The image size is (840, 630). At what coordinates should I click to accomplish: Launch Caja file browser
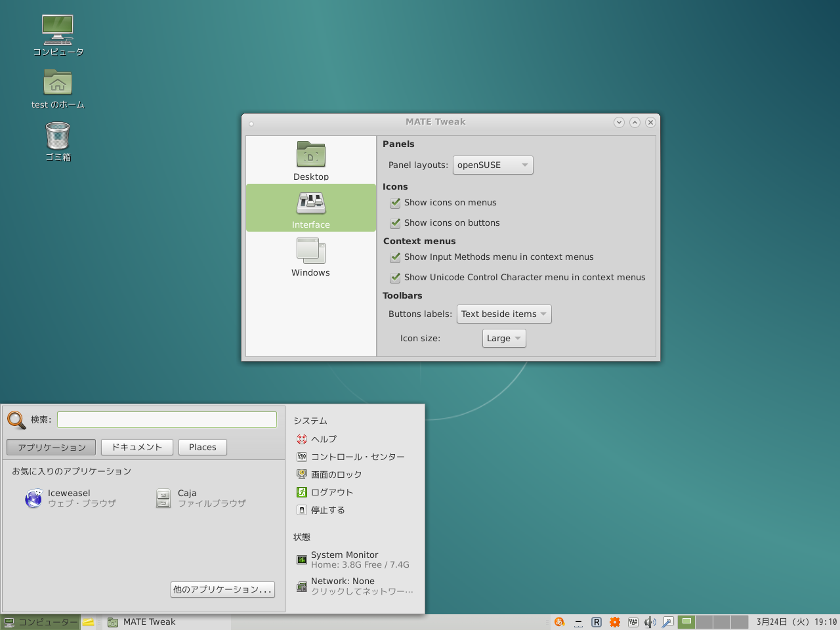[201, 499]
